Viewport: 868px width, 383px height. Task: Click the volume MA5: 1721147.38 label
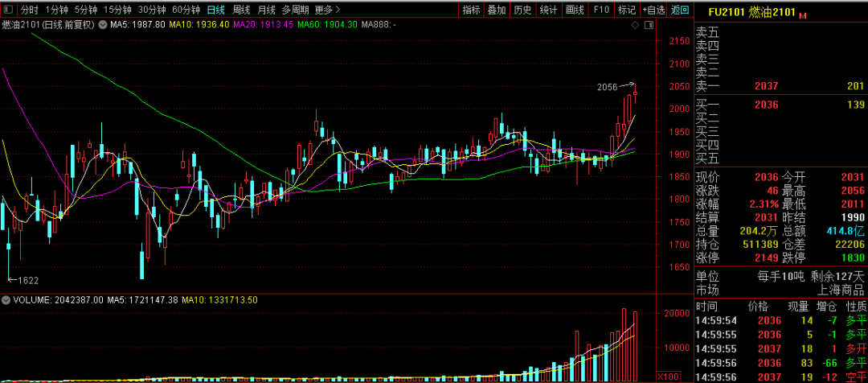tap(142, 300)
